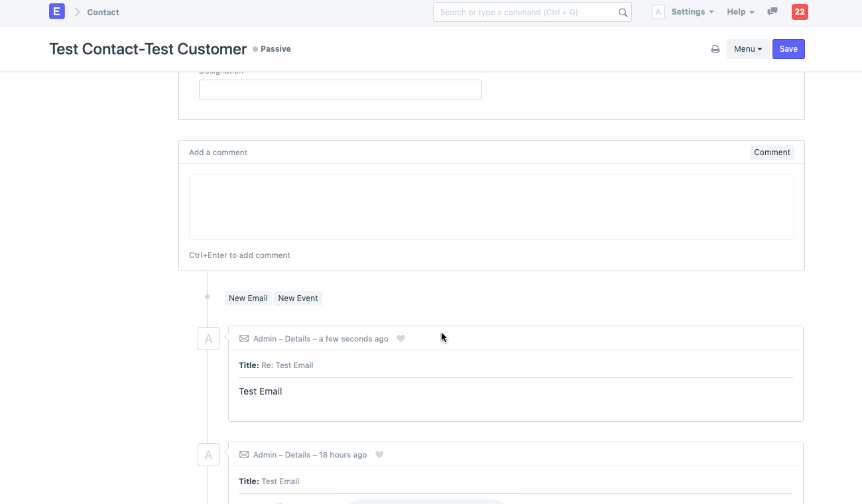
Task: Like the email from a few seconds ago
Action: point(400,338)
